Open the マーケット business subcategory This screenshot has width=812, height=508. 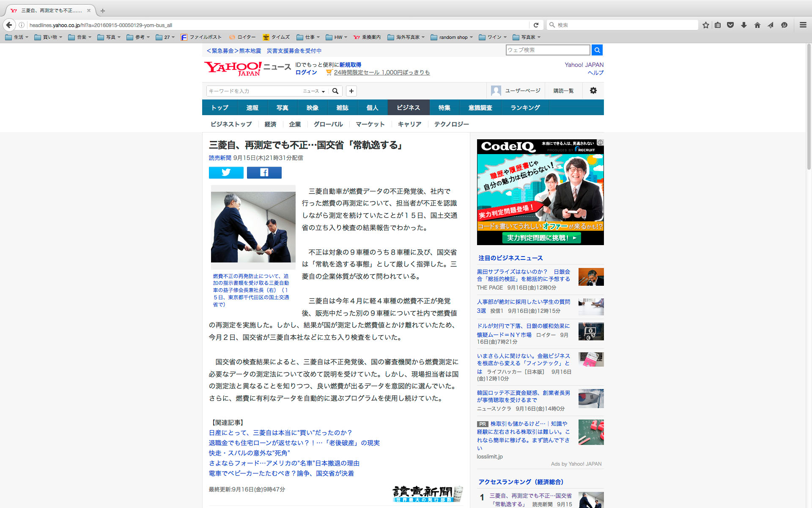(x=370, y=124)
